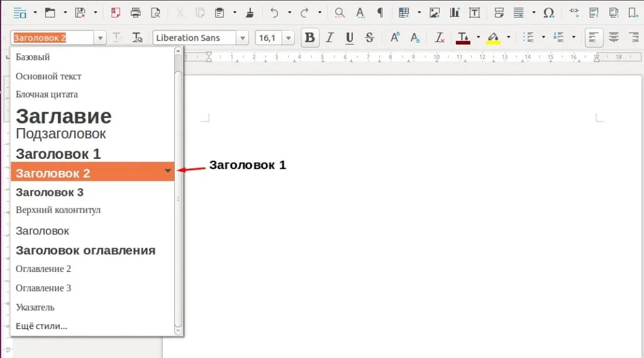This screenshot has height=358, width=644.
Task: Click into the Liberation Sans font name field
Action: (x=195, y=38)
